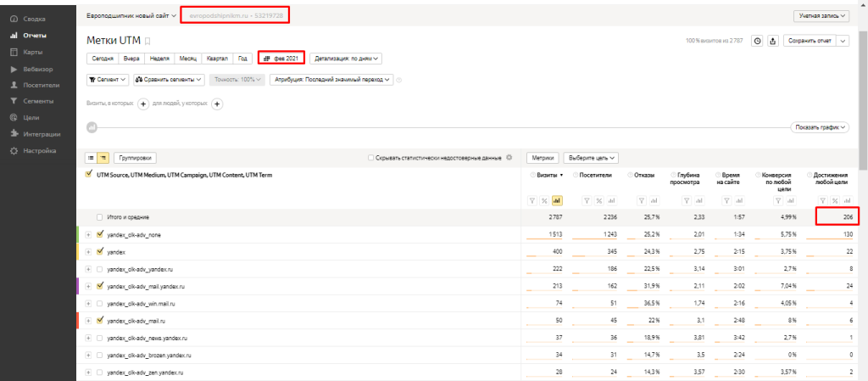Image resolution: width=868 pixels, height=381 pixels.
Task: Click the timeline slider handle
Action: coord(92,127)
